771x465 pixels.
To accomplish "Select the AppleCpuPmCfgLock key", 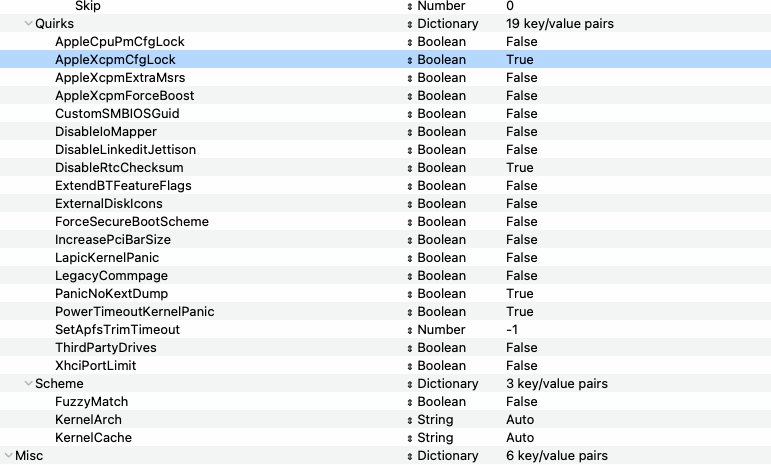I will tap(119, 42).
